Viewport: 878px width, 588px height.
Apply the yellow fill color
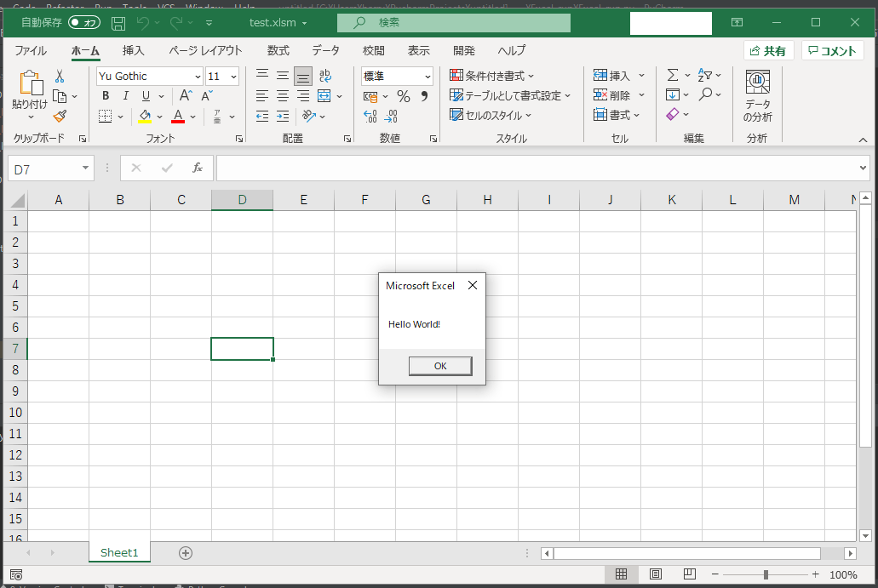point(145,117)
